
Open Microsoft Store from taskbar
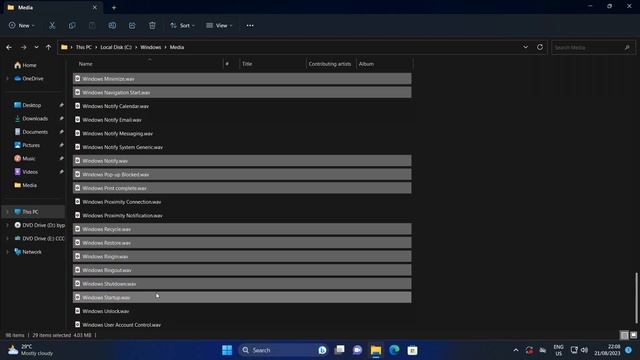[413, 350]
